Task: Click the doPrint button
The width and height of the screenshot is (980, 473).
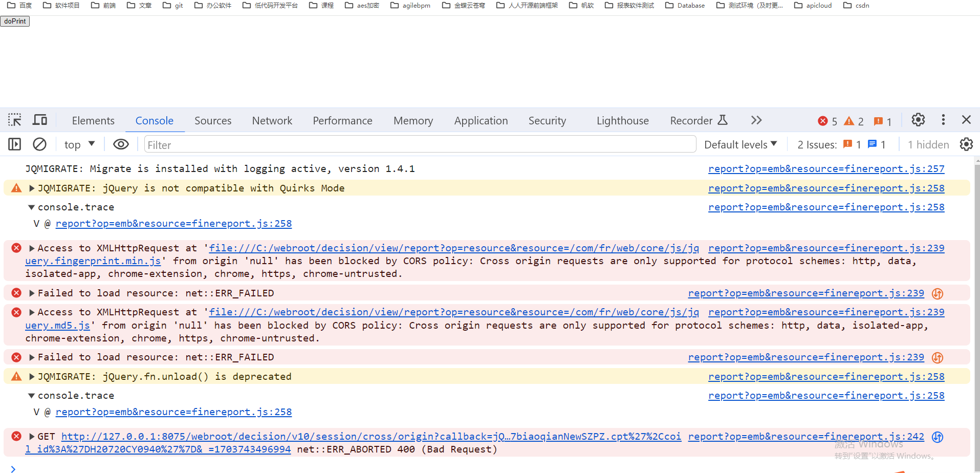Action: 15,21
